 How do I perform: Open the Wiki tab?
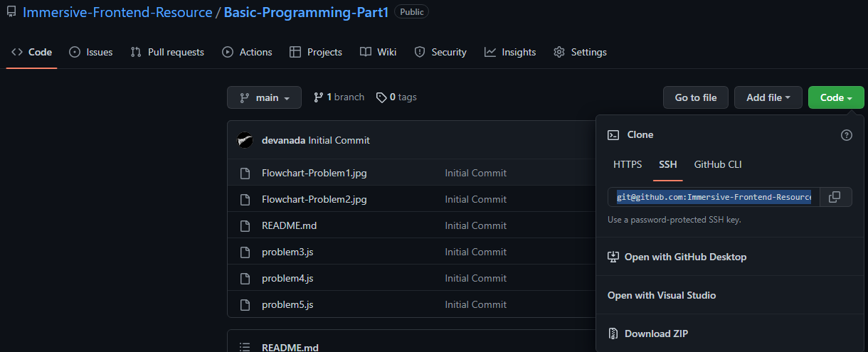[x=378, y=52]
